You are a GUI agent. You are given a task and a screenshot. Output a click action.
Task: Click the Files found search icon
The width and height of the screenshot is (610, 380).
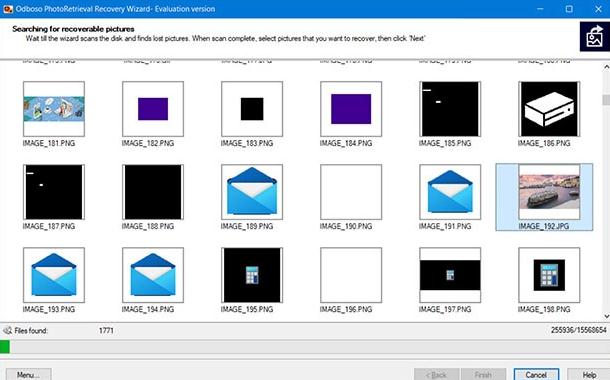(7, 331)
